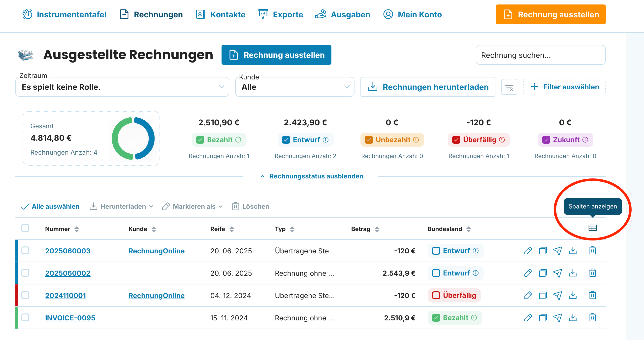Click orange Rechnung ausstellen button
This screenshot has width=644, height=340.
tap(550, 14)
